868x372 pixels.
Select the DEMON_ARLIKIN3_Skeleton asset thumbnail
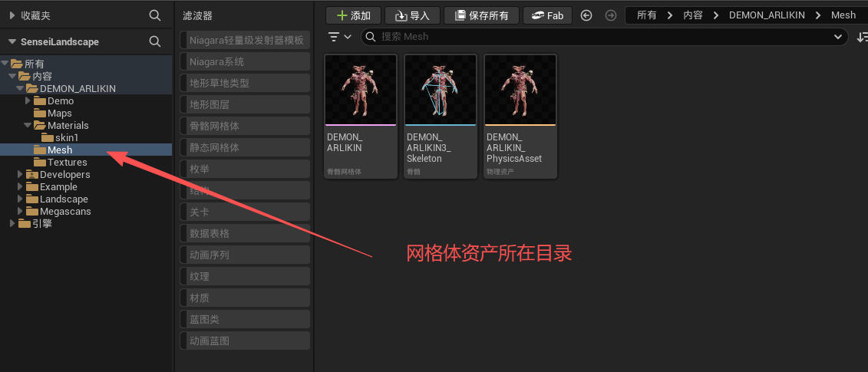click(441, 90)
